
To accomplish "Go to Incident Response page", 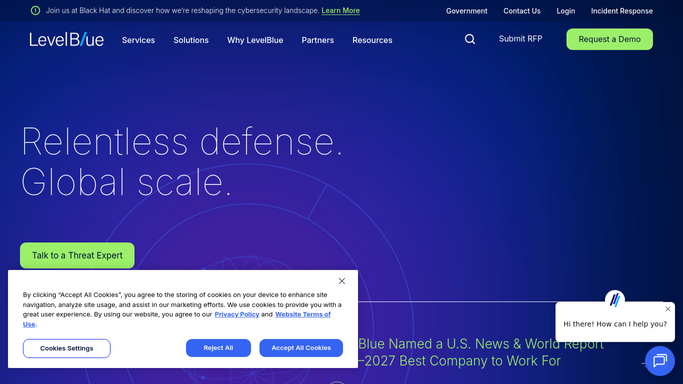I will pos(622,11).
